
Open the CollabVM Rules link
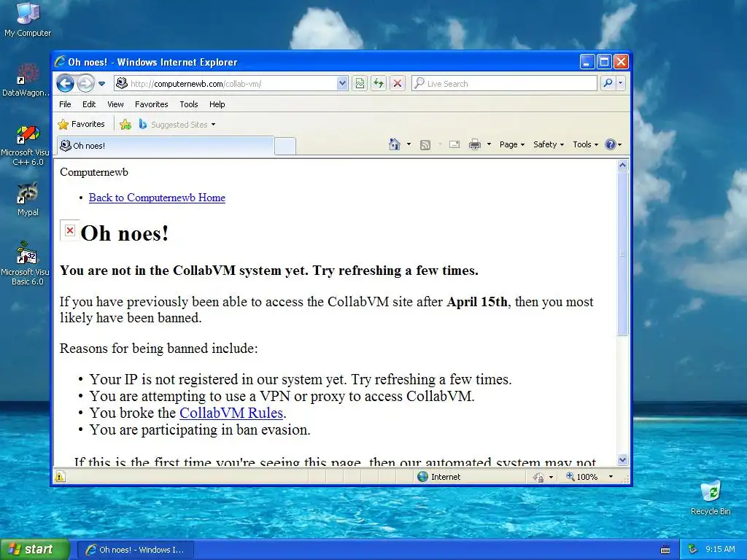click(231, 413)
